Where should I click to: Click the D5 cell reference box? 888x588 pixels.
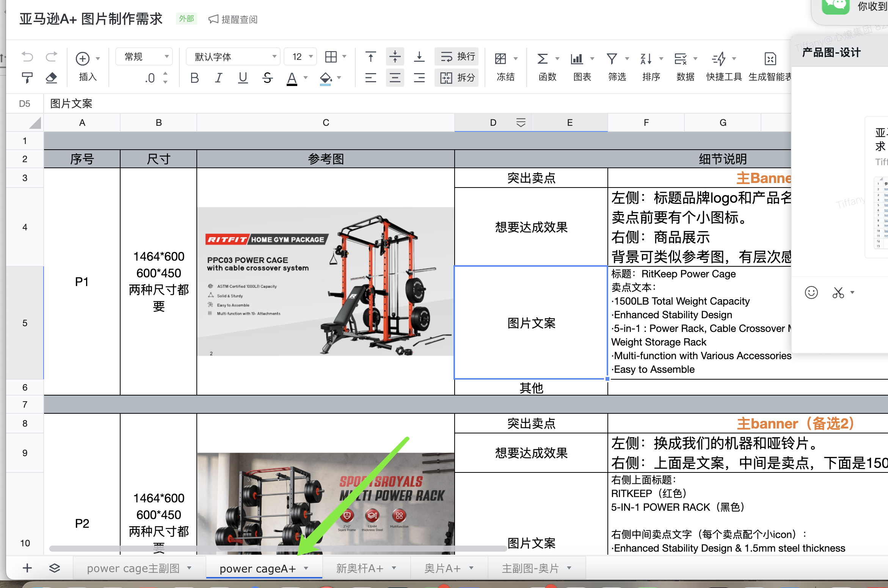click(x=25, y=103)
